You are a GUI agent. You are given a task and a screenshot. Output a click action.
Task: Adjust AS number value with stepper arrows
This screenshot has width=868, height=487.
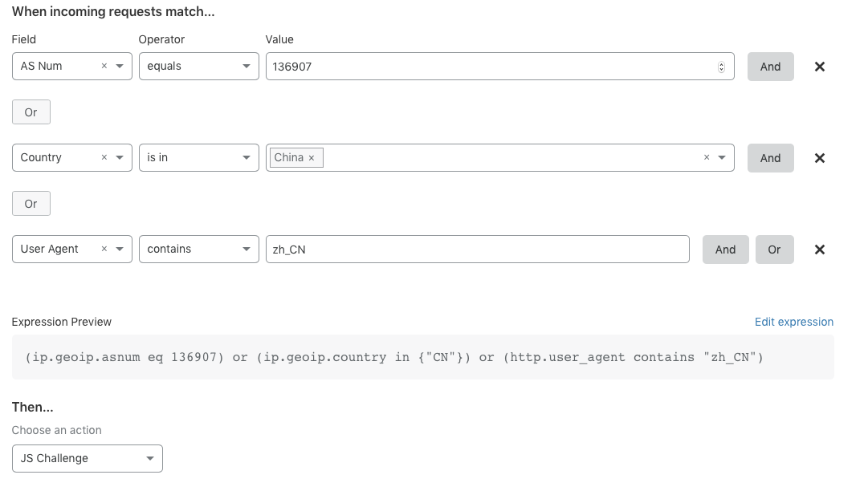[721, 67]
